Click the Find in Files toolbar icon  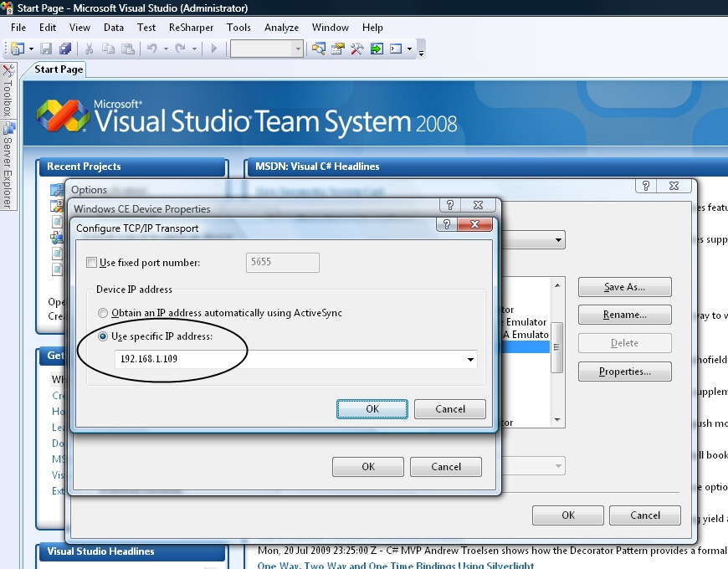pos(319,49)
